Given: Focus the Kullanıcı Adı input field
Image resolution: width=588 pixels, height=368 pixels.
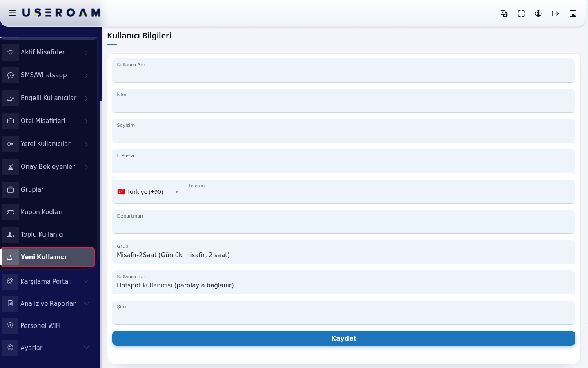Looking at the screenshot, I should pyautogui.click(x=343, y=70).
